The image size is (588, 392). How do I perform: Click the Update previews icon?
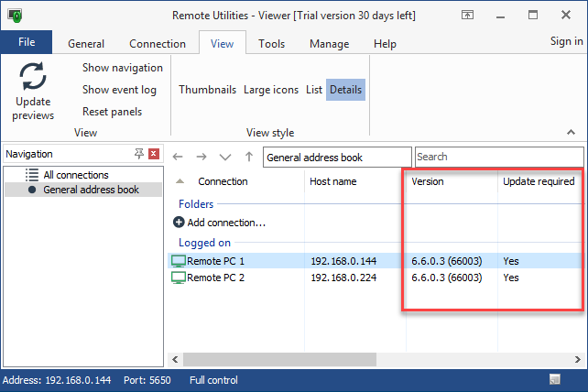pos(33,78)
